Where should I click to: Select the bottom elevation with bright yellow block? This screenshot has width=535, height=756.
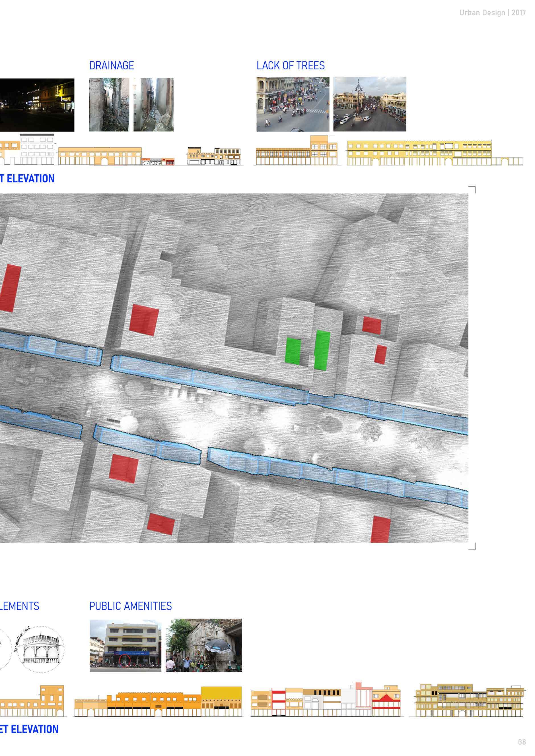point(158,701)
